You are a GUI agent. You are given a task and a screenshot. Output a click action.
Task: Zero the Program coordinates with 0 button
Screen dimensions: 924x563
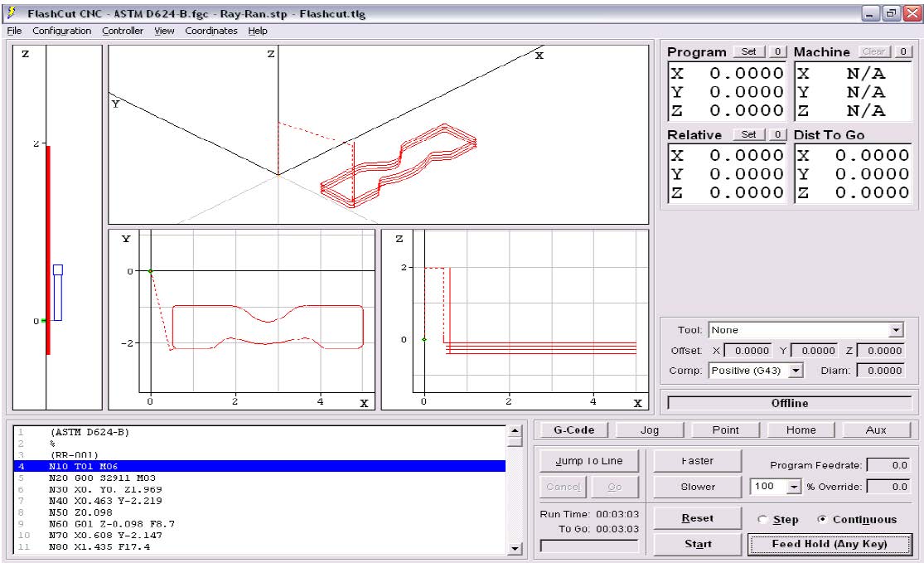pos(777,51)
